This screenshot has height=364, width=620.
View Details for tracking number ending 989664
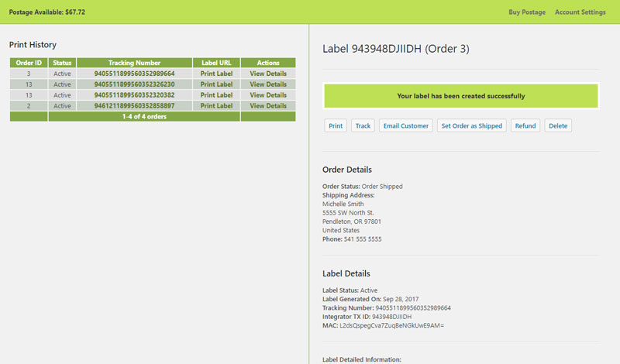[267, 74]
